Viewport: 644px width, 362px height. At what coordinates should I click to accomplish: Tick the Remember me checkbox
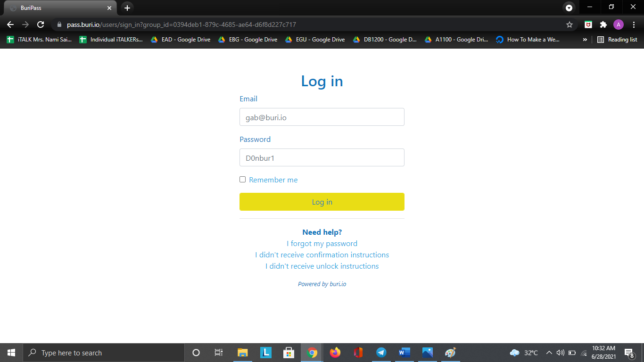click(x=243, y=180)
